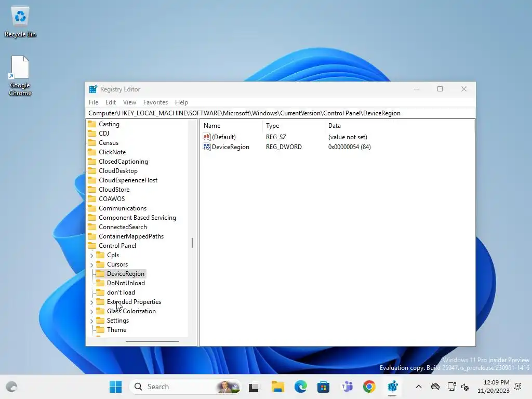Select the Casting key
The width and height of the screenshot is (532, 399).
[x=109, y=124]
